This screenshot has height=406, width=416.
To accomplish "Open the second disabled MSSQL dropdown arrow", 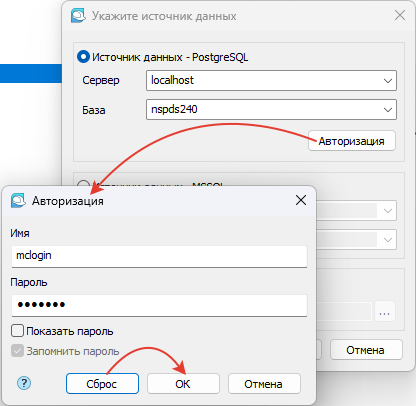I will (388, 240).
